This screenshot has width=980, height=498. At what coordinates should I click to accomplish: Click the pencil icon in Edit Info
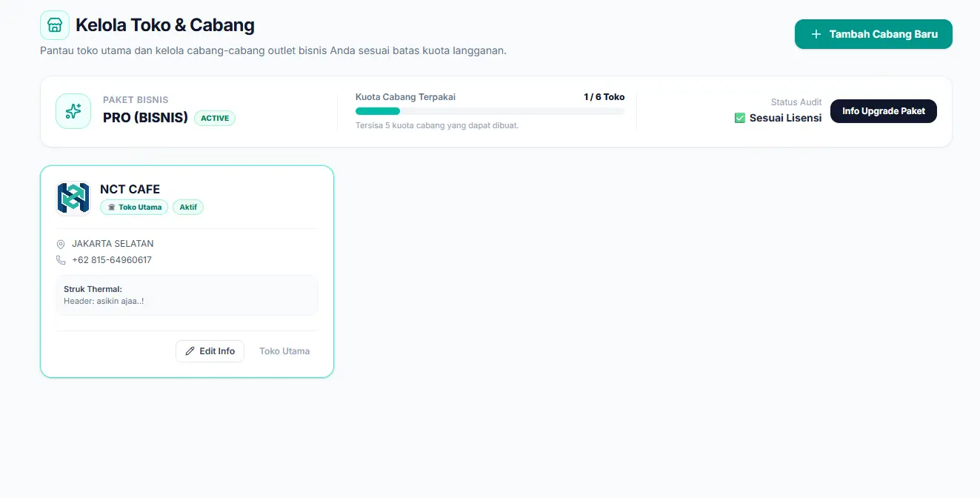click(190, 351)
